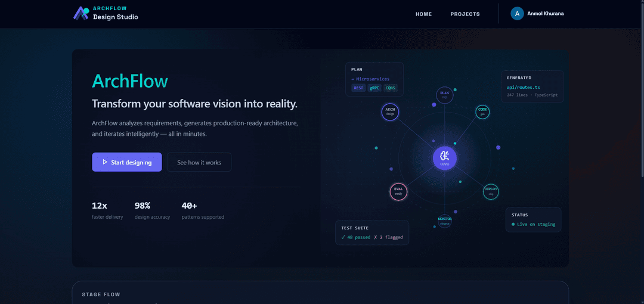The height and width of the screenshot is (304, 644).
Task: Open the api/routes.ts generated file
Action: tap(522, 87)
